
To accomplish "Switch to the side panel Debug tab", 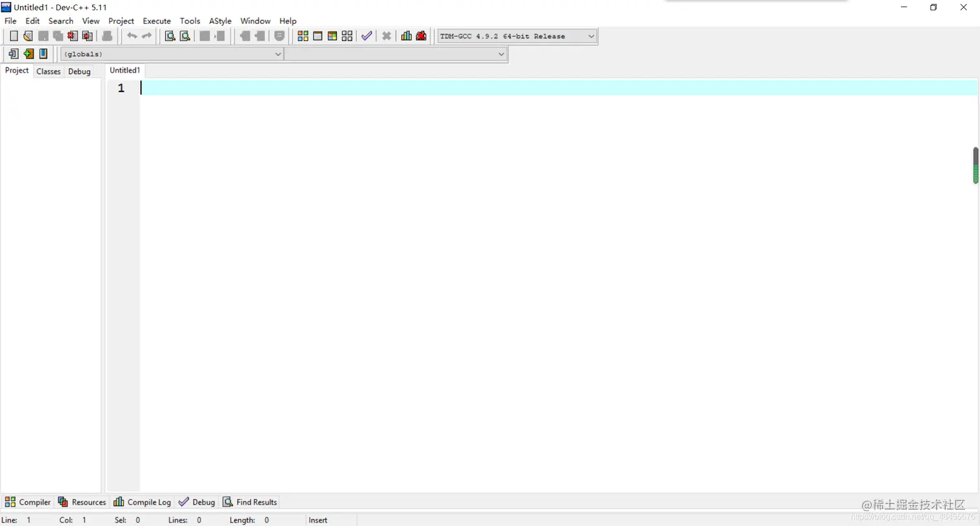I will (x=80, y=71).
